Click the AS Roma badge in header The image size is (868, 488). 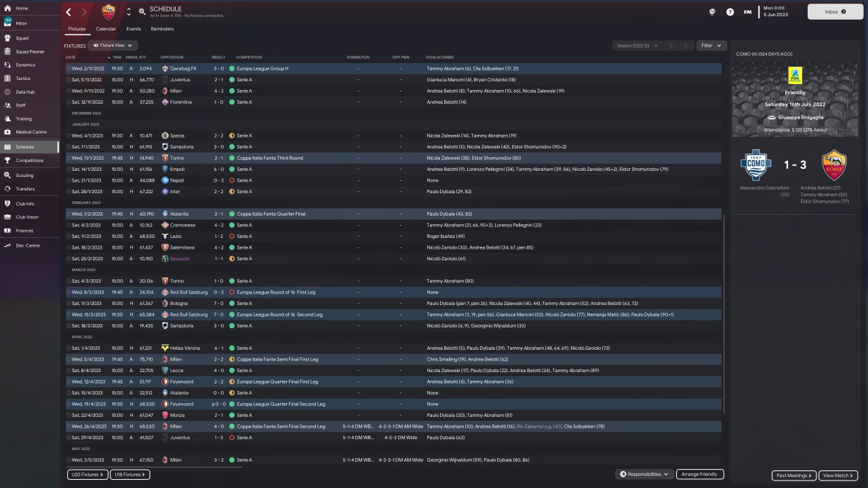click(x=108, y=12)
